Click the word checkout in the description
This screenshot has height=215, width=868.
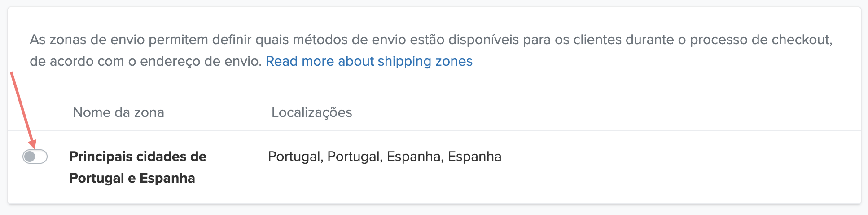801,40
